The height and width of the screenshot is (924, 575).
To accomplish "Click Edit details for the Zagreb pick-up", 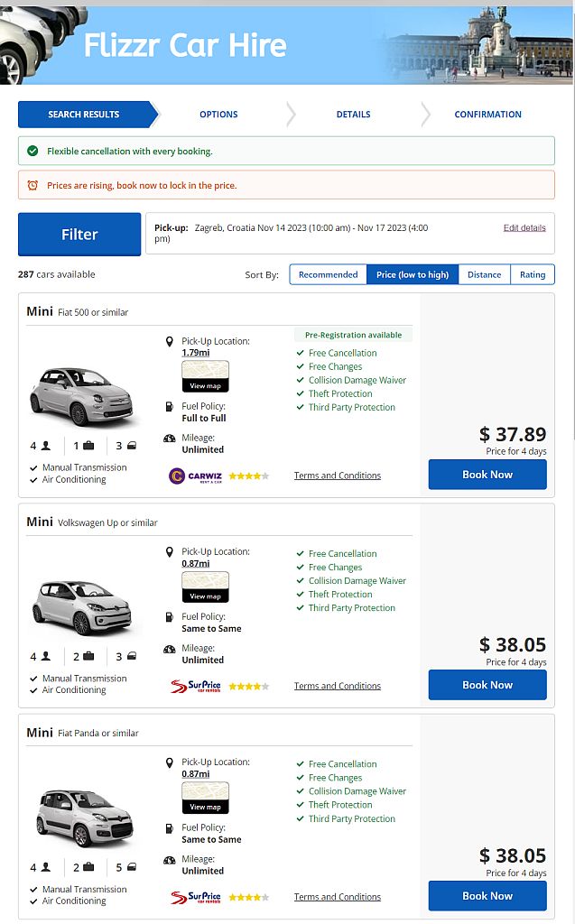I will [524, 227].
